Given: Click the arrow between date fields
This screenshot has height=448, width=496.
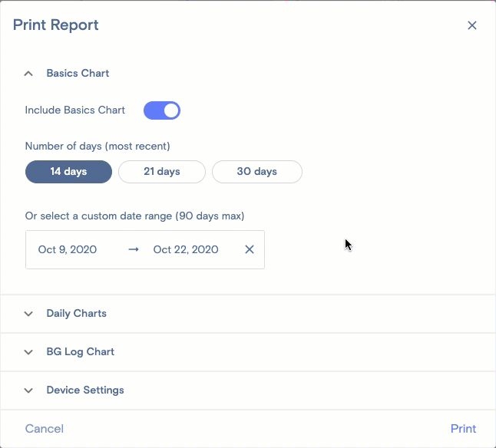Looking at the screenshot, I should [x=134, y=249].
